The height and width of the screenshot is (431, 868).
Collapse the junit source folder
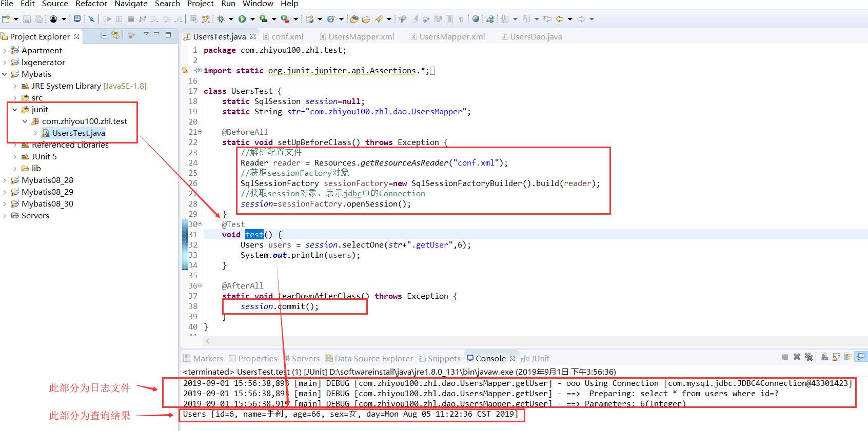coord(15,109)
